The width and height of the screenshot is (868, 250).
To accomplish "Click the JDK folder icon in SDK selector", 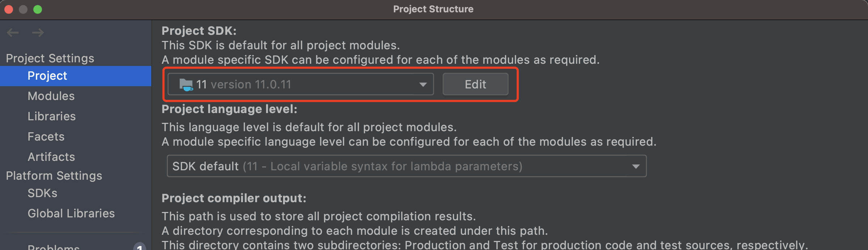I will (x=186, y=85).
